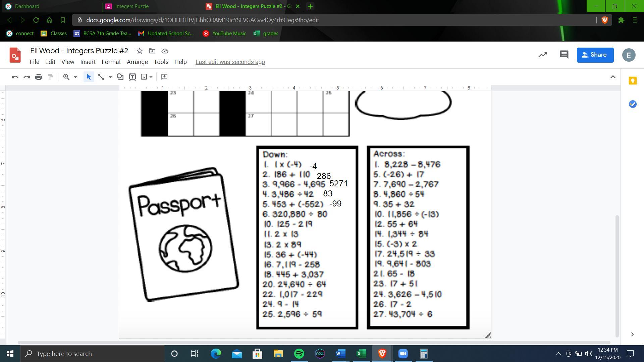Viewport: 644px width, 362px height.
Task: Switch to the Integers Puzzle tab
Action: [x=132, y=6]
